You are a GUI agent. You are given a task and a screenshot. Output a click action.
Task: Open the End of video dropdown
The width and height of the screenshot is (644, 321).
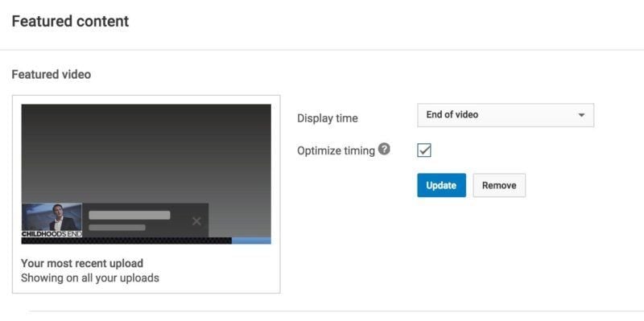[x=506, y=115]
